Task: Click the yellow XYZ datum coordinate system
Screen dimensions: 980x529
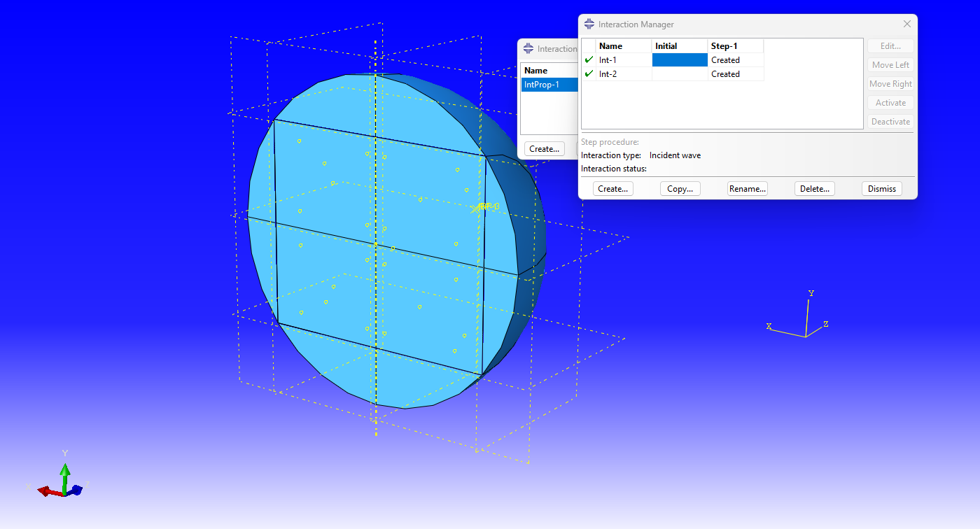Action: coord(799,316)
